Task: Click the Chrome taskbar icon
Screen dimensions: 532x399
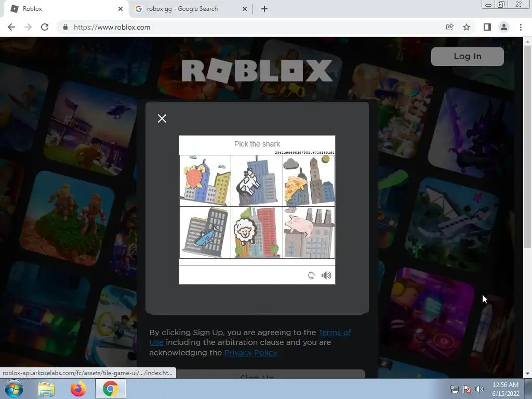Action: (111, 389)
